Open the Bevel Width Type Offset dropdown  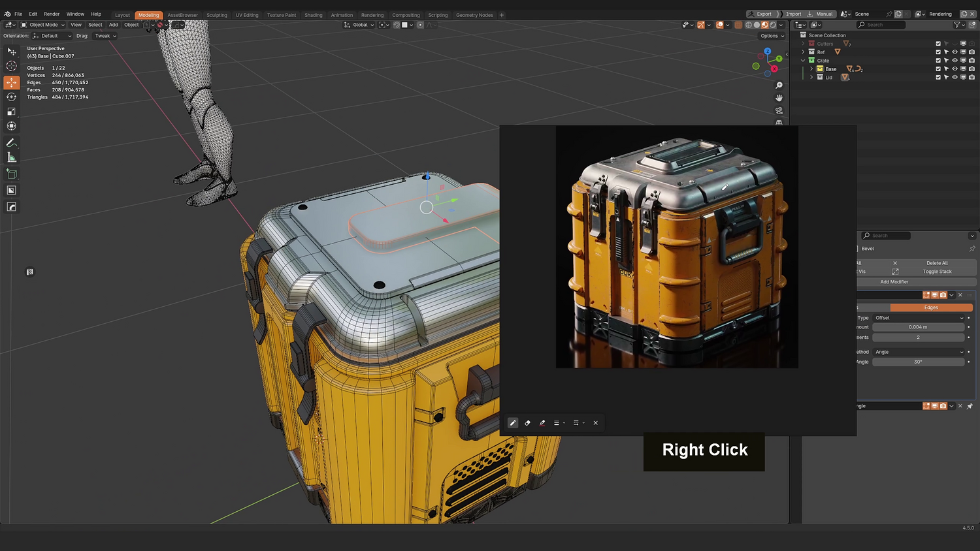coord(919,318)
